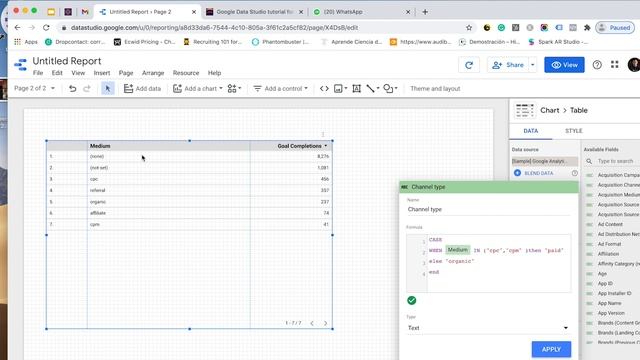
Task: Insert URL embed code icon
Action: pos(324,89)
